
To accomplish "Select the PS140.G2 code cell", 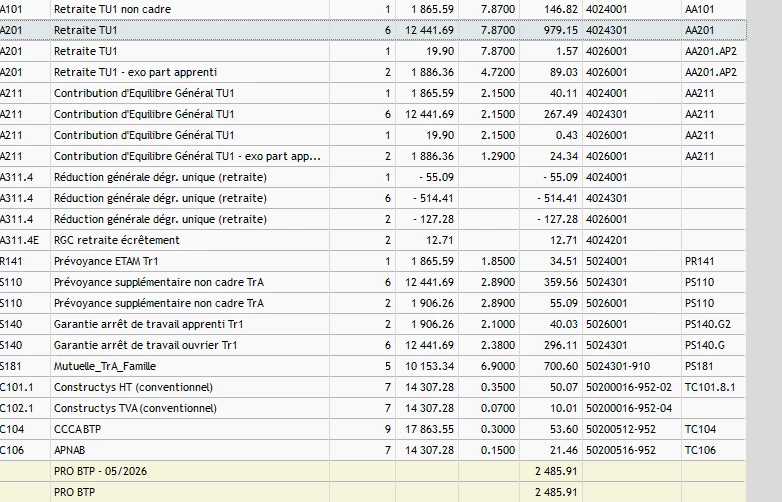I will point(713,324).
